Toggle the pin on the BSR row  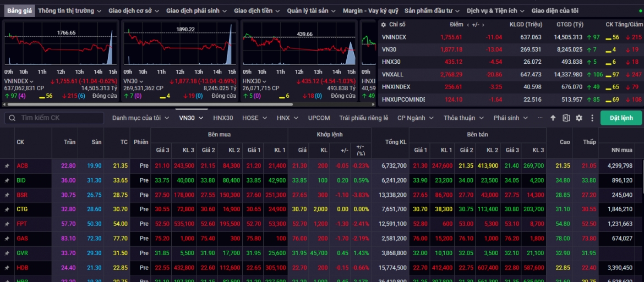(7, 195)
